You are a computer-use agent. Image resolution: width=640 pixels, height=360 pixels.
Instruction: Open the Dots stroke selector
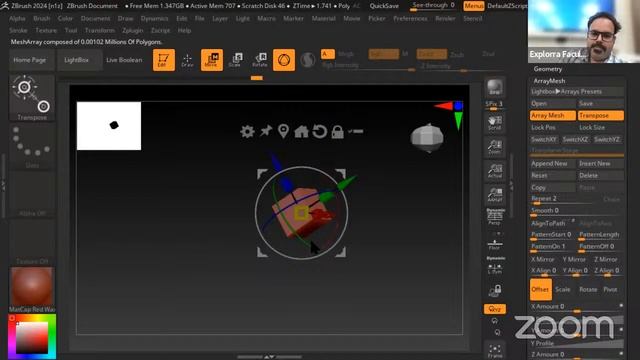point(32,146)
